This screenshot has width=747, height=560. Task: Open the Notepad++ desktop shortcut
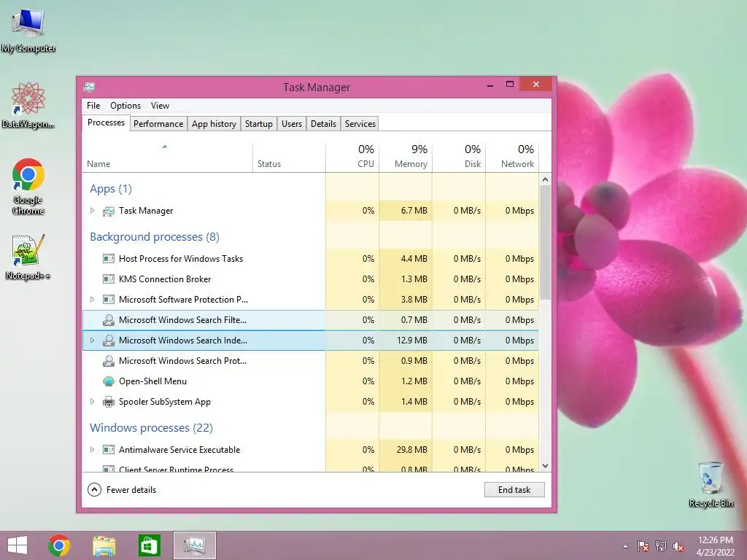pyautogui.click(x=28, y=257)
